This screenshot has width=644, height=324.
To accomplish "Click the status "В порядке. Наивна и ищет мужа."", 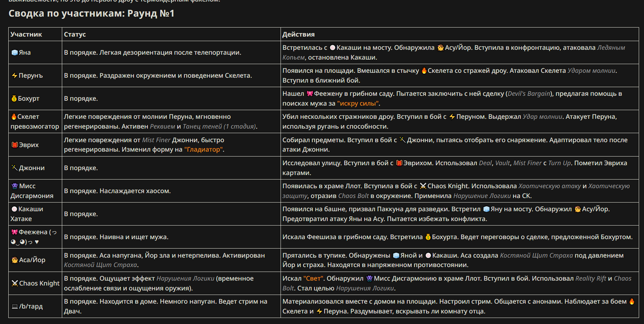I will tap(116, 237).
